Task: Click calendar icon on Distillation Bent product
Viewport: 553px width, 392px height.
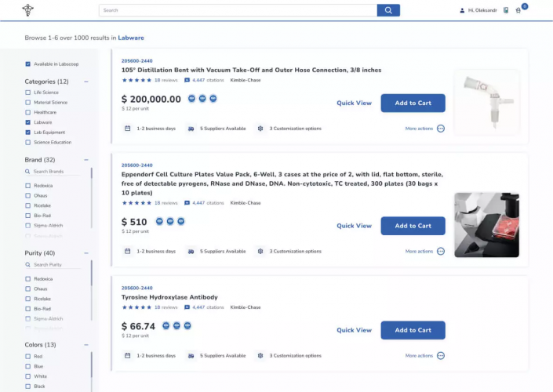Action: (128, 129)
